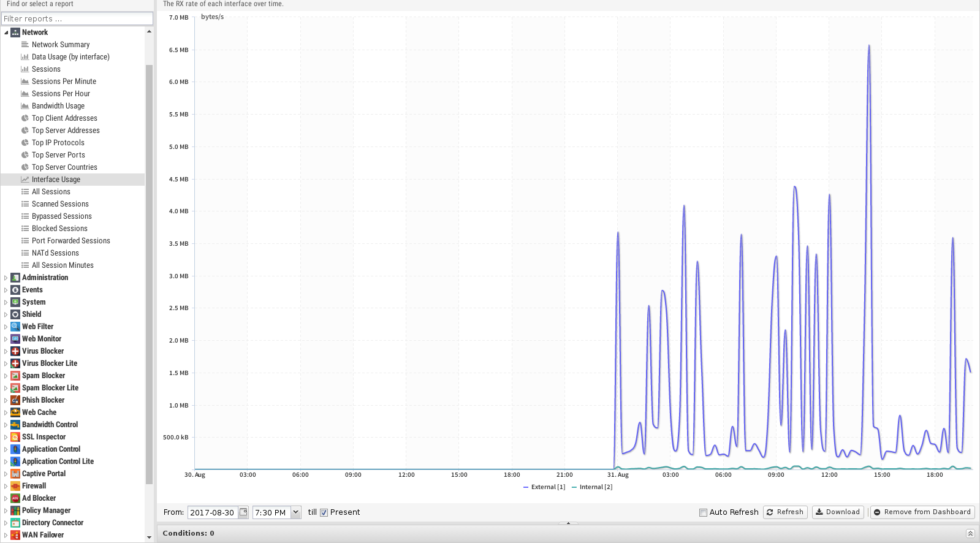The image size is (980, 543).
Task: Click the Network category icon
Action: (15, 32)
